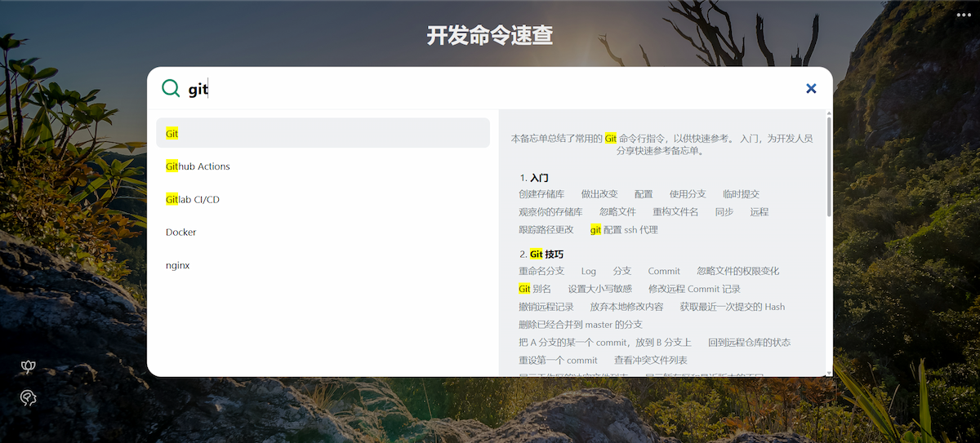Open the 回到远程仓库的状态 link
The width and height of the screenshot is (980, 443).
coord(749,343)
